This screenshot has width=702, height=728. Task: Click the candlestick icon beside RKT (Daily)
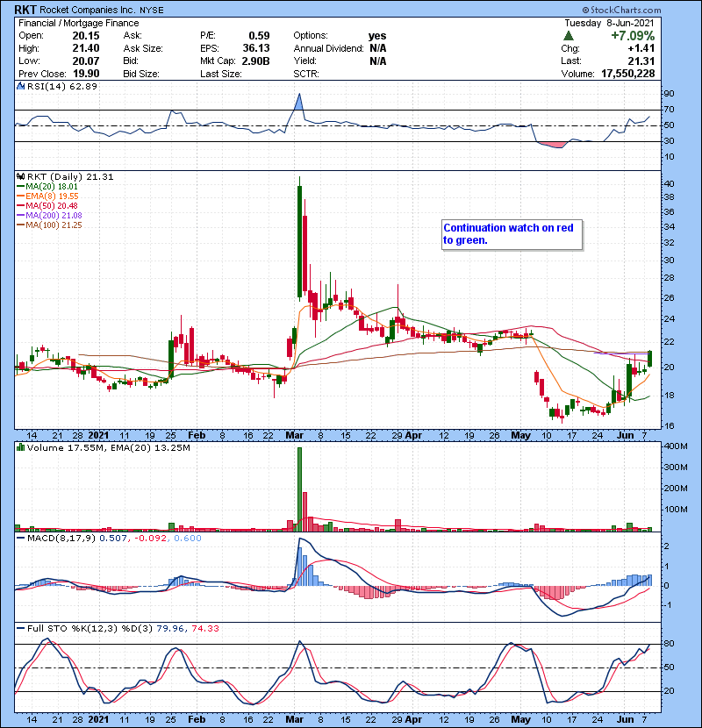(21, 176)
